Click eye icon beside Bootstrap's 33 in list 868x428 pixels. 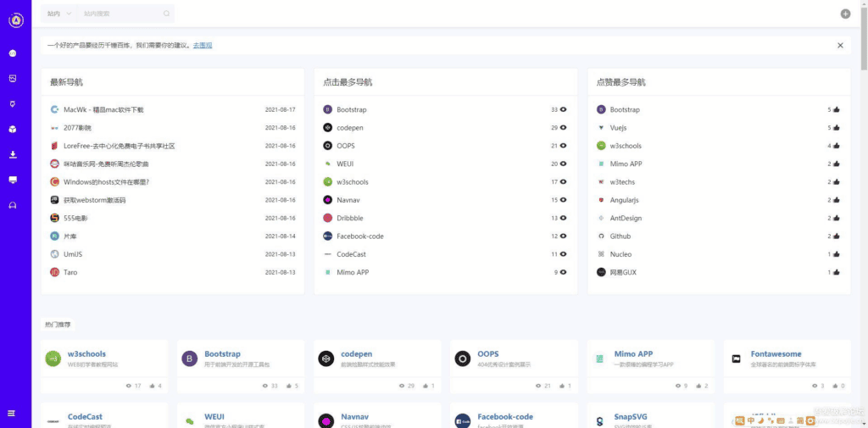tap(564, 109)
